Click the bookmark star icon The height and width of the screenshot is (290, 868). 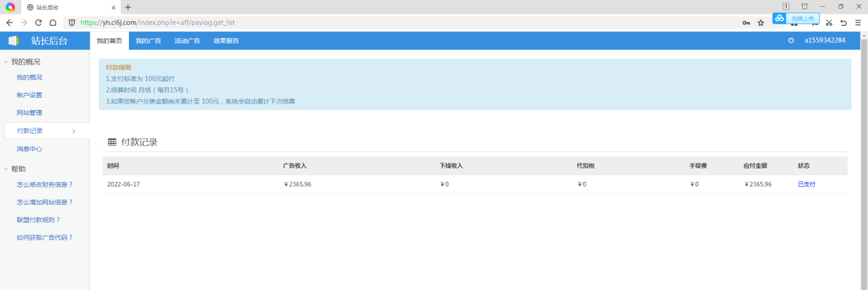coord(761,22)
